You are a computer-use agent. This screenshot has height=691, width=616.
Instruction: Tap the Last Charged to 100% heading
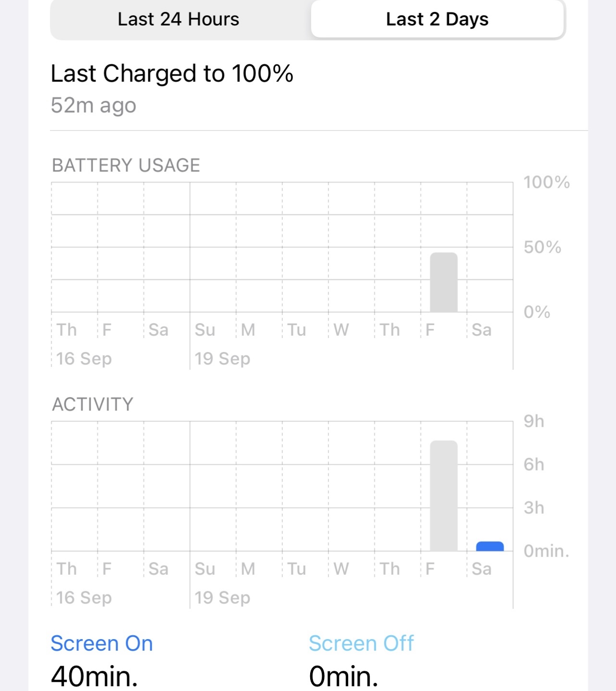click(172, 74)
